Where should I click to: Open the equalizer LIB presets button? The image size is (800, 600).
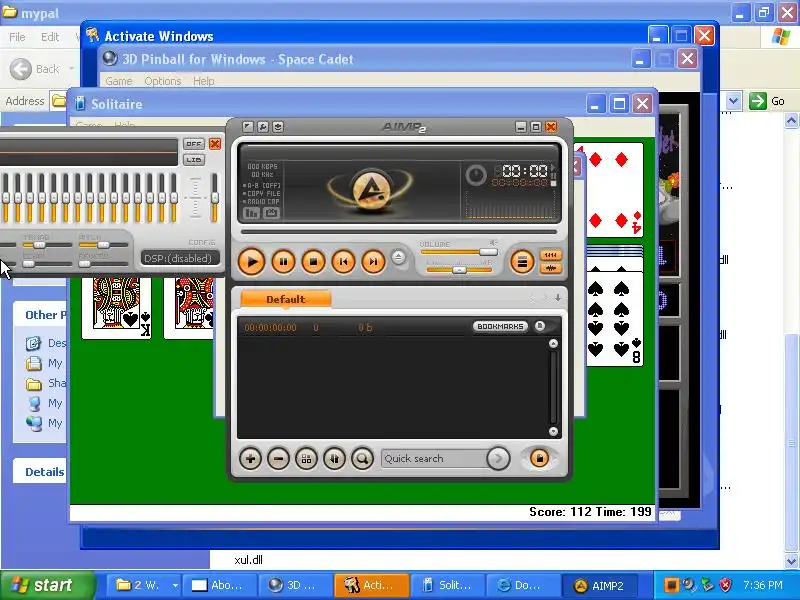[x=193, y=160]
